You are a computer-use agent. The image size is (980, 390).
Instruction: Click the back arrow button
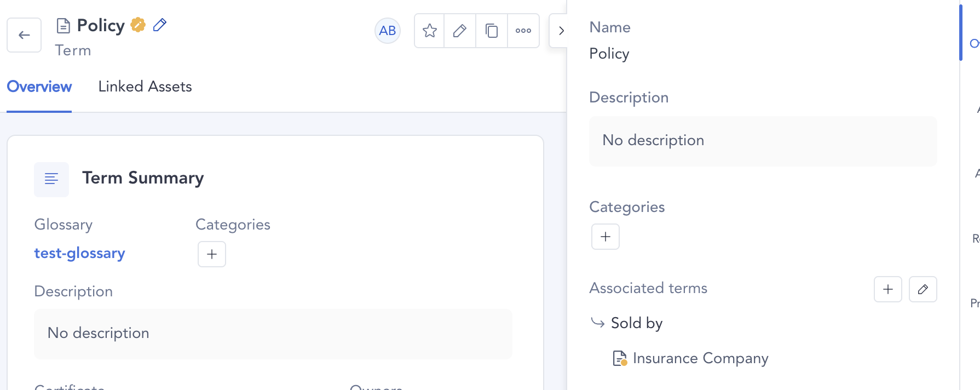pos(24,35)
